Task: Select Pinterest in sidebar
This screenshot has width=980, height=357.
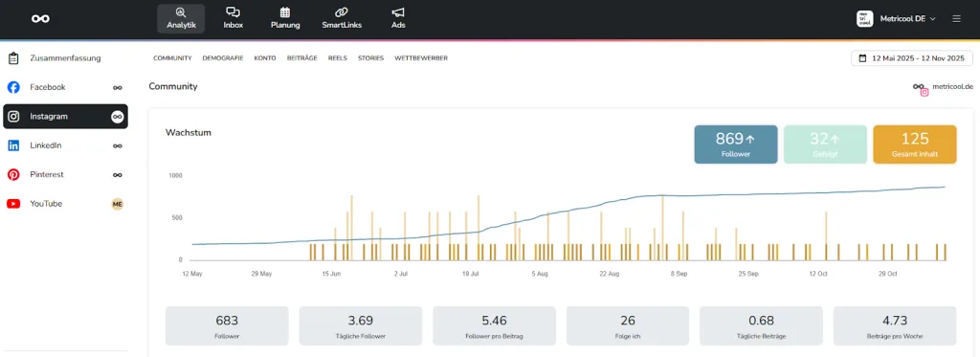Action: (x=65, y=174)
